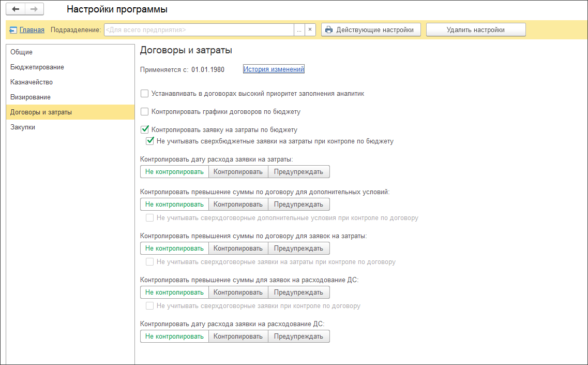
Task: Enable high priority analytics filling in contracts
Action: coord(145,94)
